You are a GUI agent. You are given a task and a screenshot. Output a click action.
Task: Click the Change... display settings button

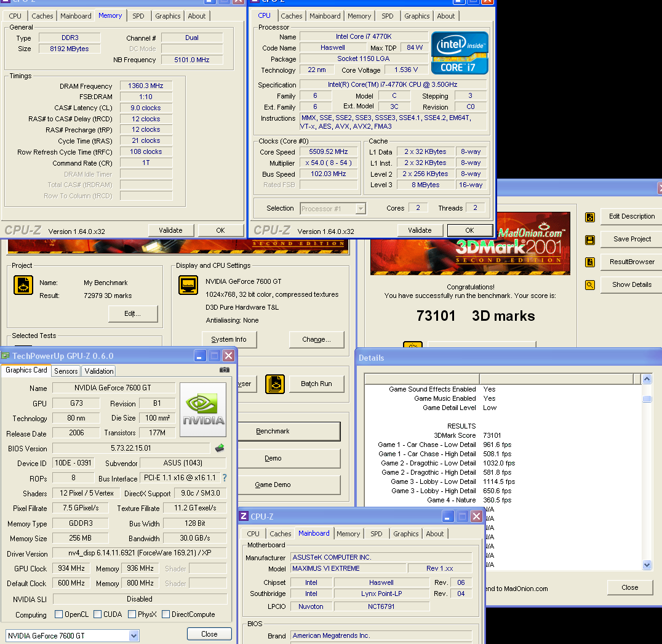[x=317, y=339]
